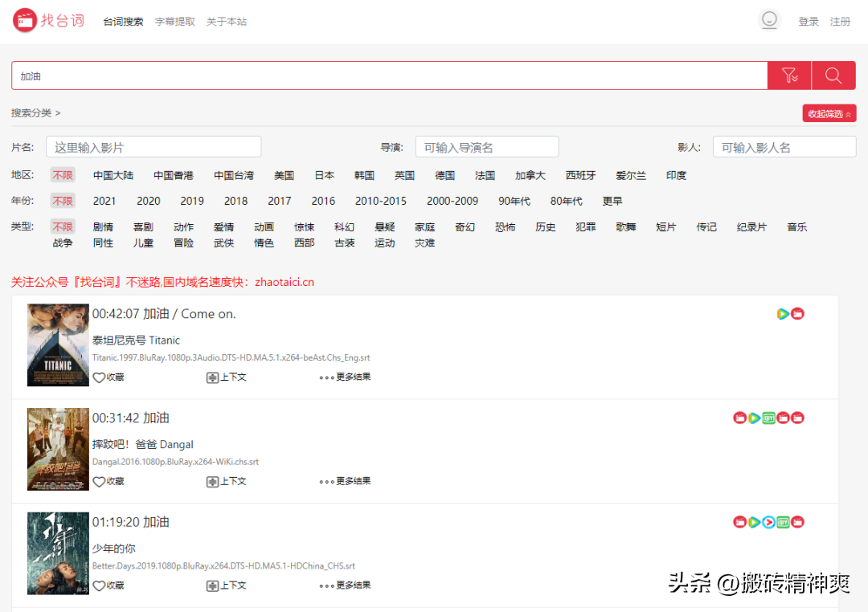Select 不限 in the 年份 year row
Viewport: 868px width, 612px height.
(63, 201)
